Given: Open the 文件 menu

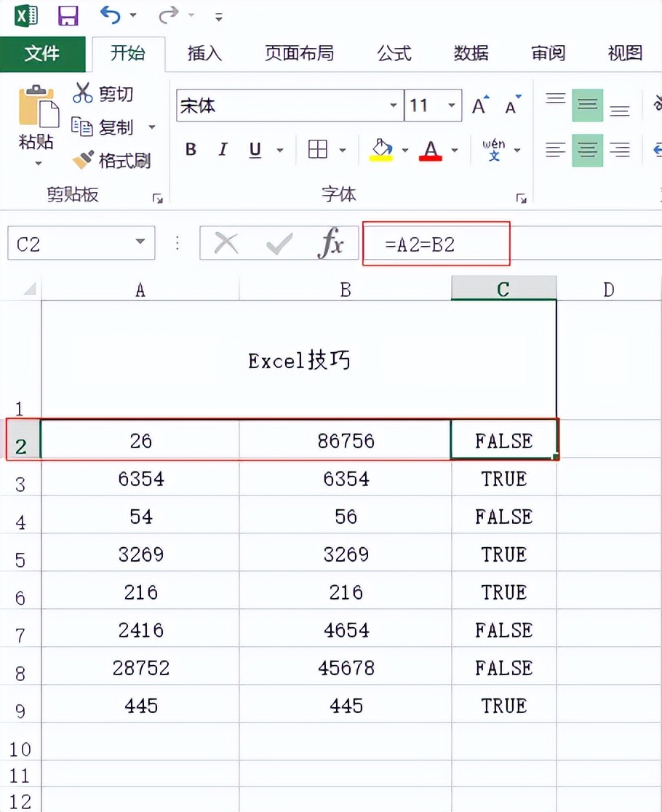Looking at the screenshot, I should point(43,53).
